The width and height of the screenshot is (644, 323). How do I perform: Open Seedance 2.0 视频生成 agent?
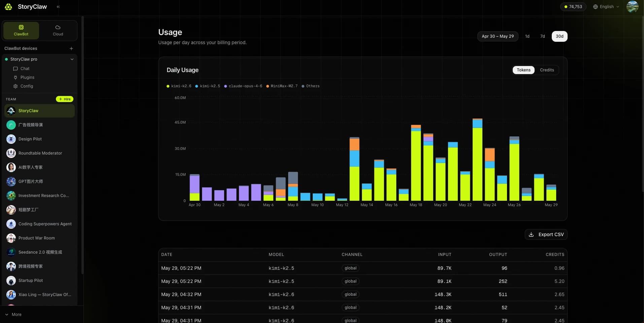(40, 252)
